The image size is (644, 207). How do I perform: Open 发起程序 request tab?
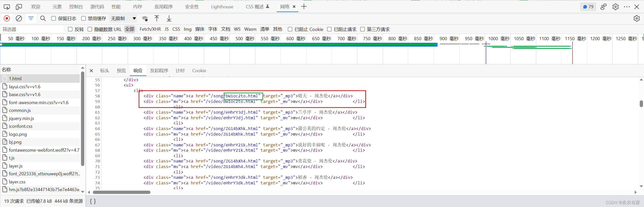159,71
